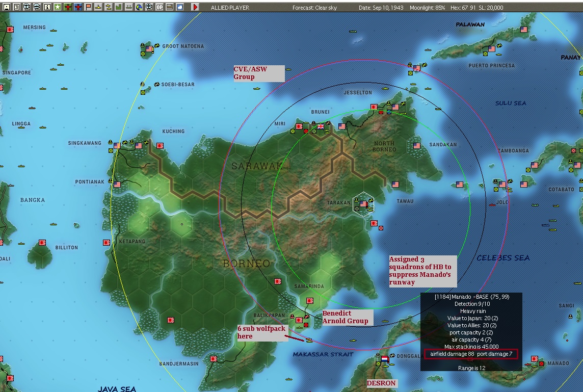
Task: Select the Japanese flag at Samarinda
Action: click(309, 301)
